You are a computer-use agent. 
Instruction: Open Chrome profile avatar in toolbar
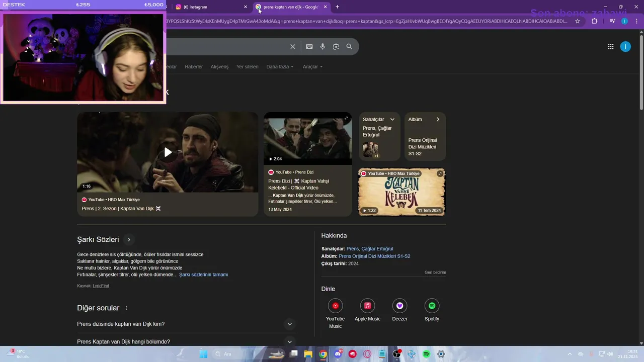(624, 21)
